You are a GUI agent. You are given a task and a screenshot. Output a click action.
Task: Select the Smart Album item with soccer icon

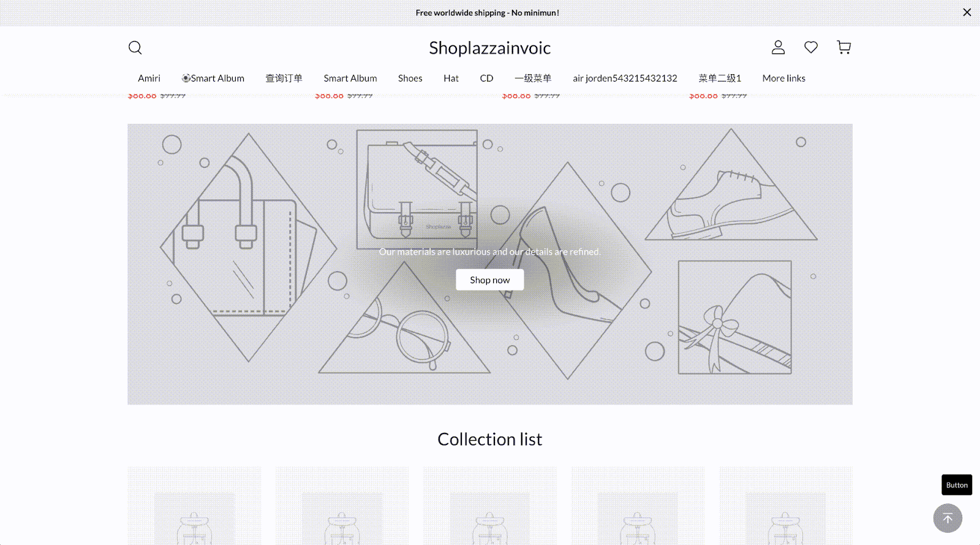(213, 78)
